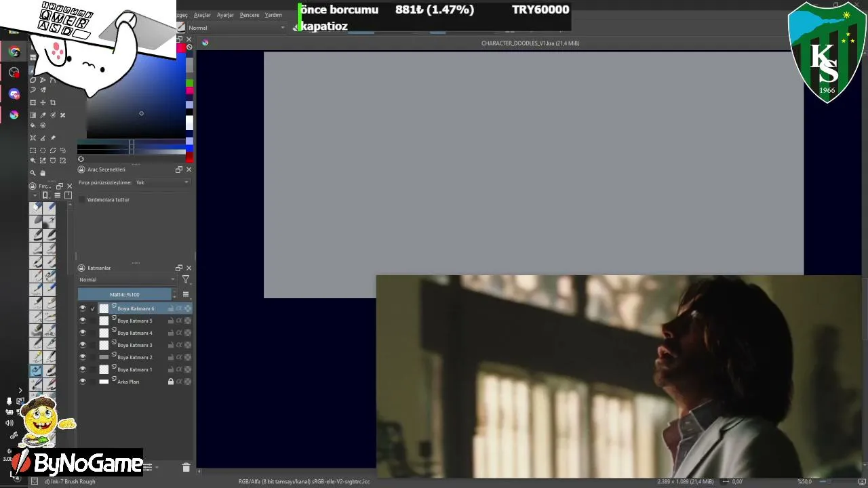
Task: Open Chrome from the taskbar
Action: coord(14,52)
